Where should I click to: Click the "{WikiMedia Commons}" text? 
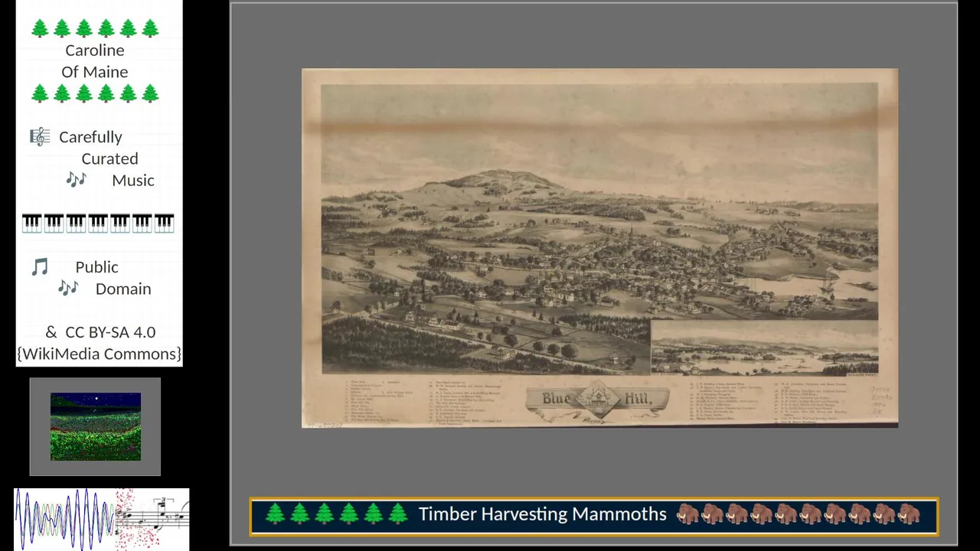pos(99,354)
